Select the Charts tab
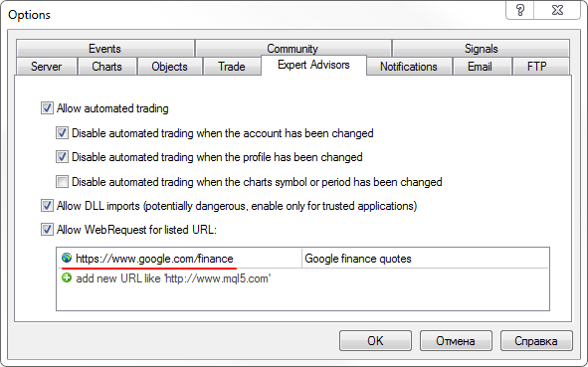Viewport: 588px width, 367px height. 106,67
